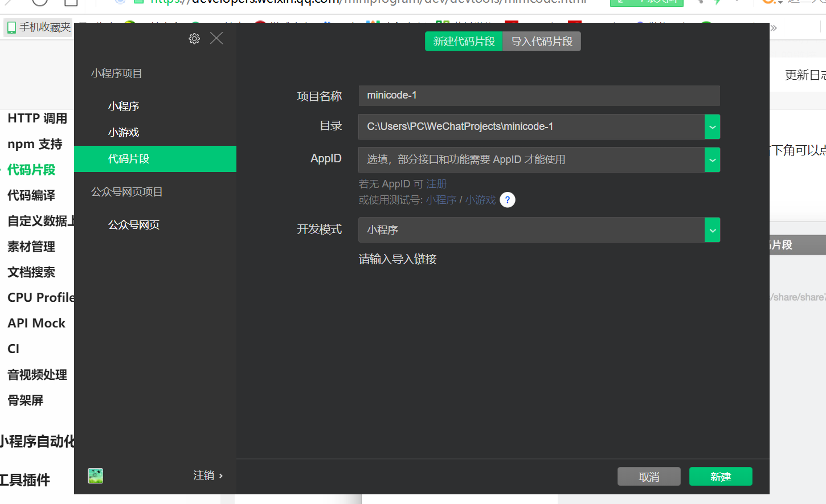Open settings via the gear icon
Screen dimensions: 826x504
pos(194,38)
